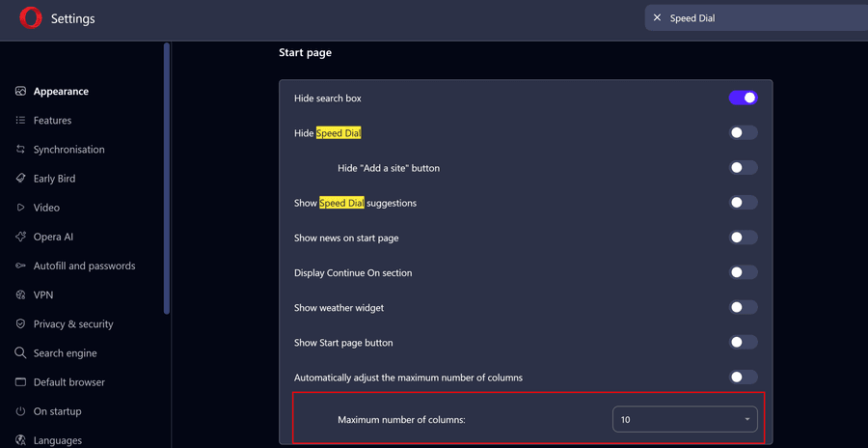Toggle Show weather widget switch
The width and height of the screenshot is (868, 448).
tap(743, 307)
